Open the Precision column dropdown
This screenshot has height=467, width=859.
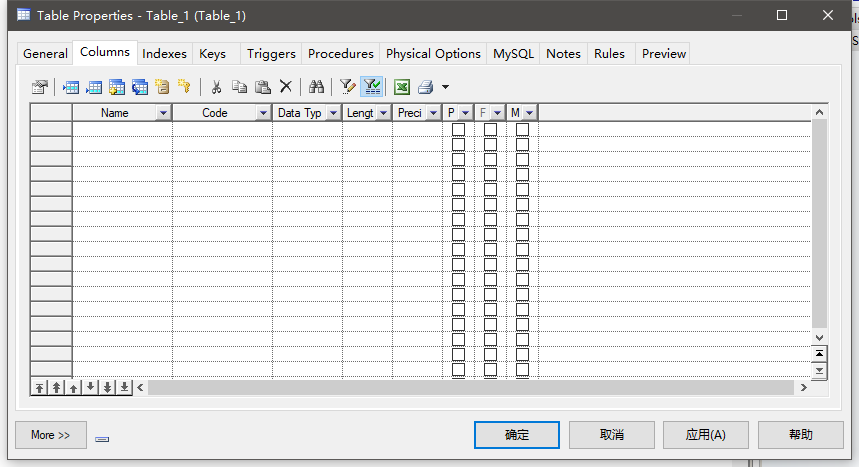pyautogui.click(x=433, y=113)
